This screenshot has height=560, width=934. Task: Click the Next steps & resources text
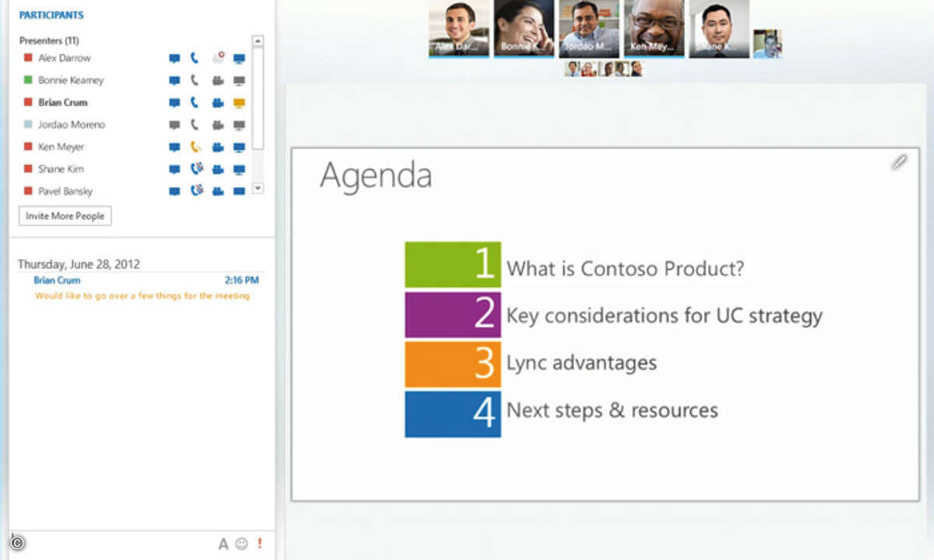[613, 411]
